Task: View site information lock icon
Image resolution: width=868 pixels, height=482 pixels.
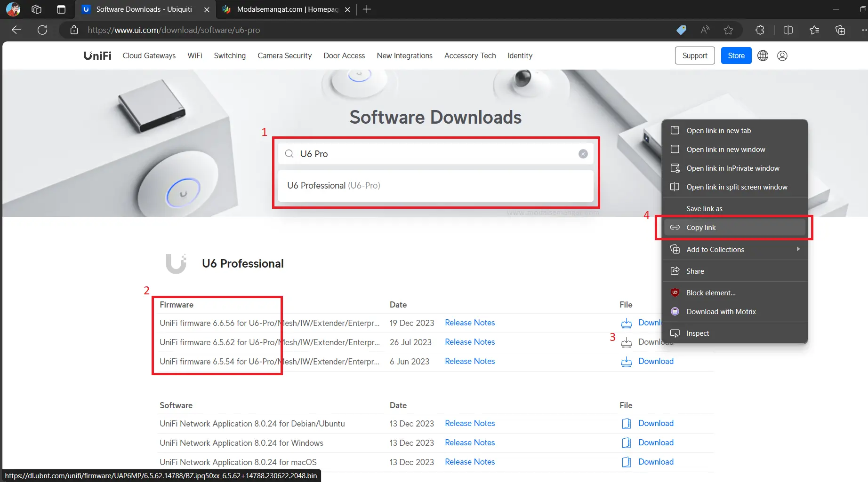Action: coord(74,30)
